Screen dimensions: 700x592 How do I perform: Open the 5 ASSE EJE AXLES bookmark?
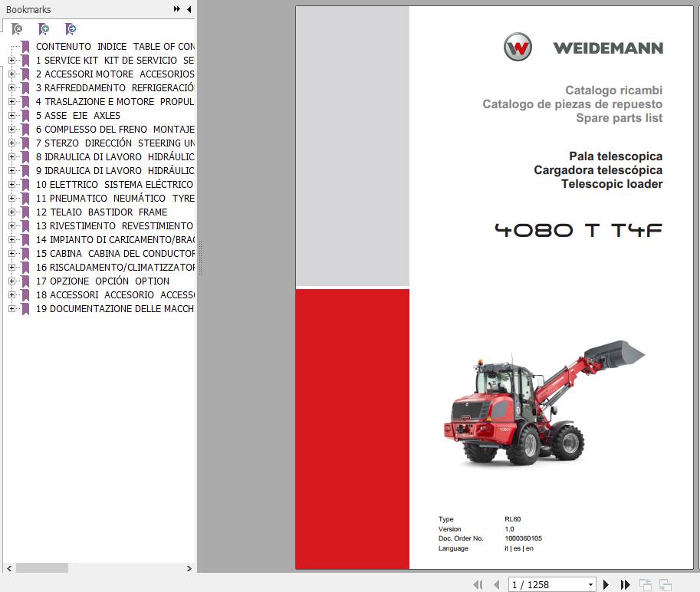[78, 116]
